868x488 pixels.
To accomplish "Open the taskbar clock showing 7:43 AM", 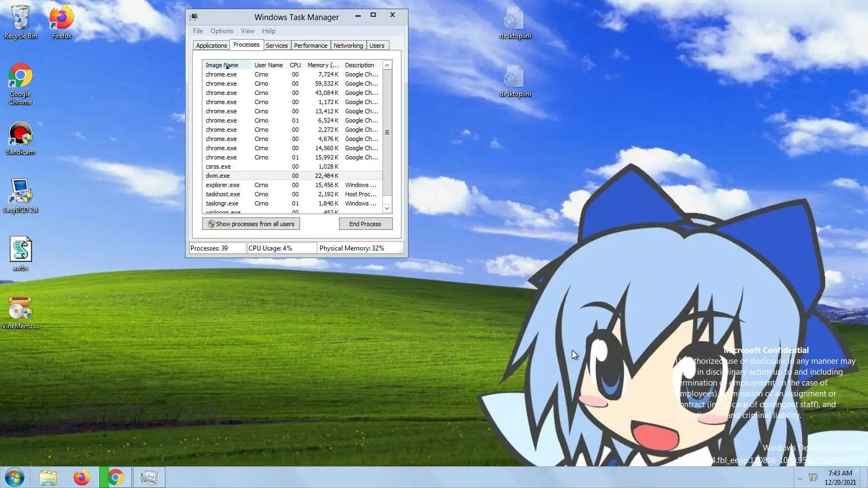I will click(840, 478).
